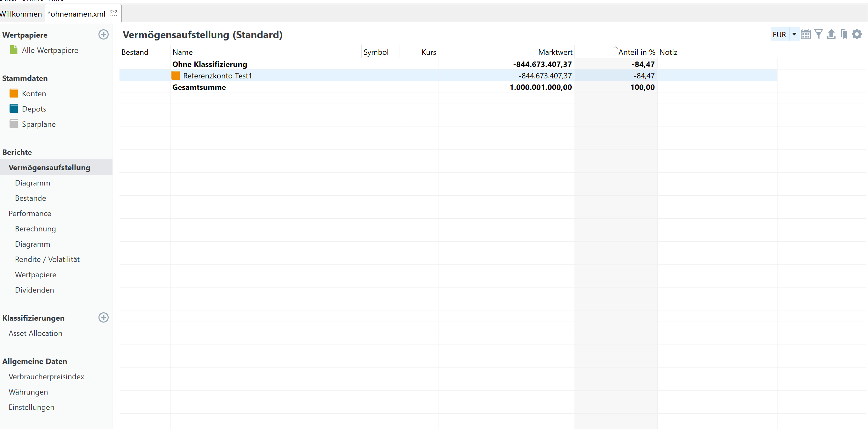Click the Vermögensaufstellung (Standard) title
The height and width of the screenshot is (429, 868).
pyautogui.click(x=203, y=35)
